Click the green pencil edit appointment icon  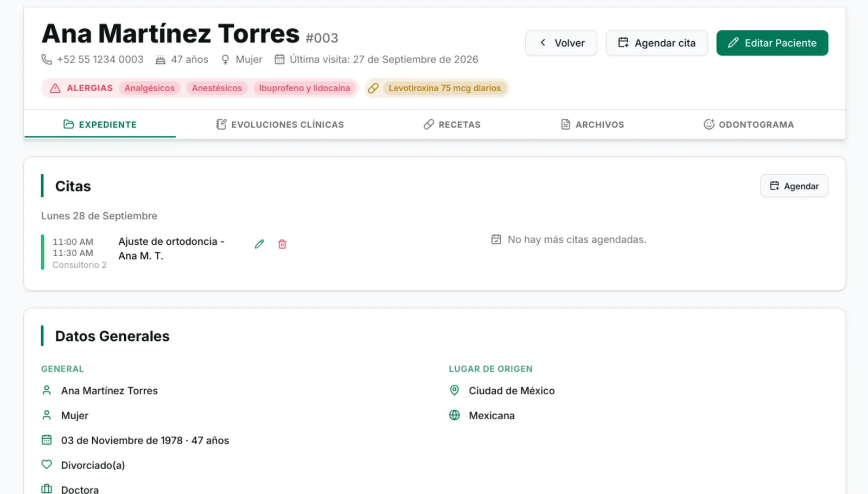click(259, 244)
